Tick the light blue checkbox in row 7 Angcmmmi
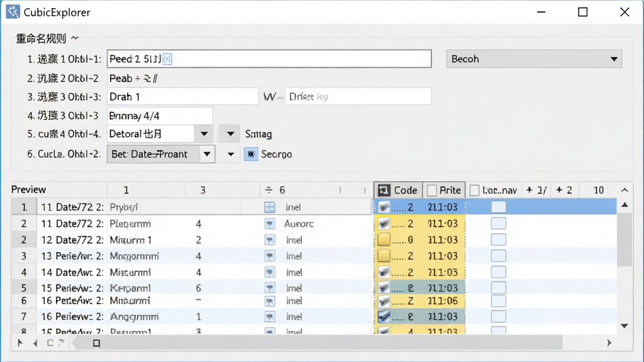Screen dimensions: 644x362 498,317
